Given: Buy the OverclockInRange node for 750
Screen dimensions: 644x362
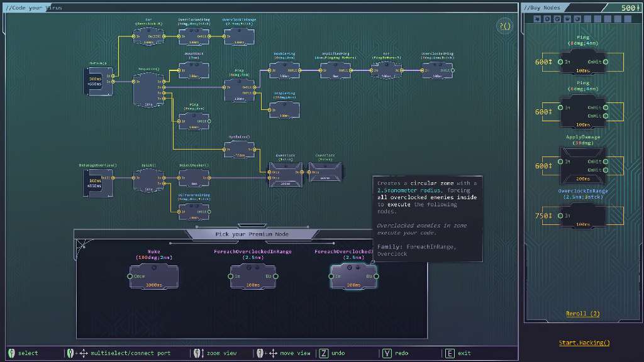Looking at the screenshot, I should coord(583,216).
